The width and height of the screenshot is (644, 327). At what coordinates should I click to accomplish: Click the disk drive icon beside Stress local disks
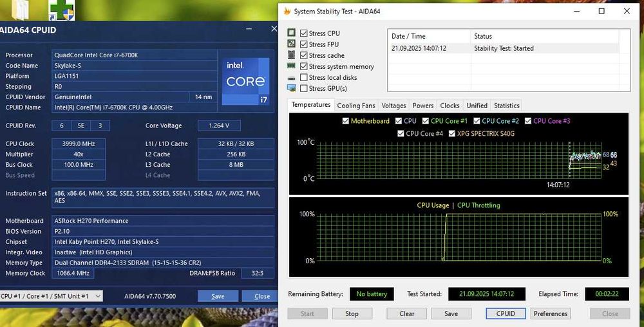pos(291,77)
